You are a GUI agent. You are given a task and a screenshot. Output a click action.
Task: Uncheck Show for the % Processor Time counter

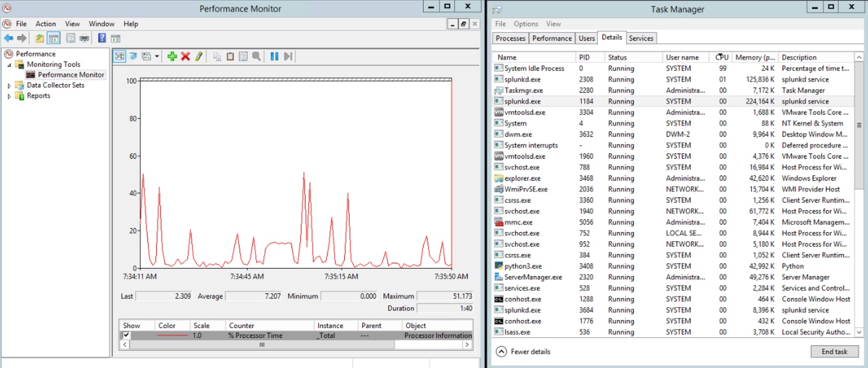click(x=126, y=335)
